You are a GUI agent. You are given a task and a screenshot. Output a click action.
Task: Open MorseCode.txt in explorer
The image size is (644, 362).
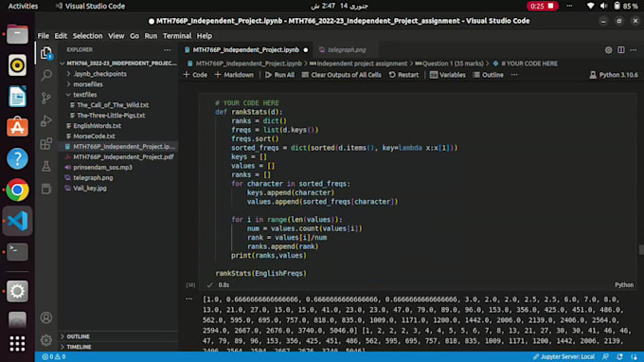click(x=94, y=136)
